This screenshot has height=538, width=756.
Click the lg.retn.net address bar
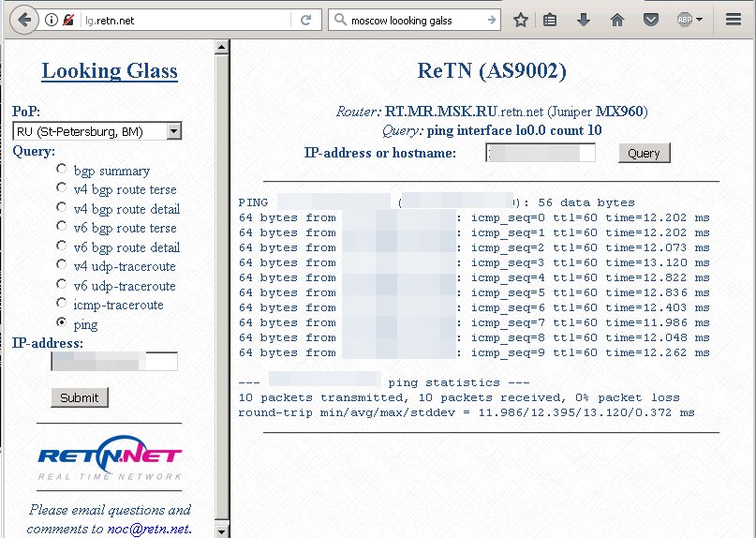point(185,21)
